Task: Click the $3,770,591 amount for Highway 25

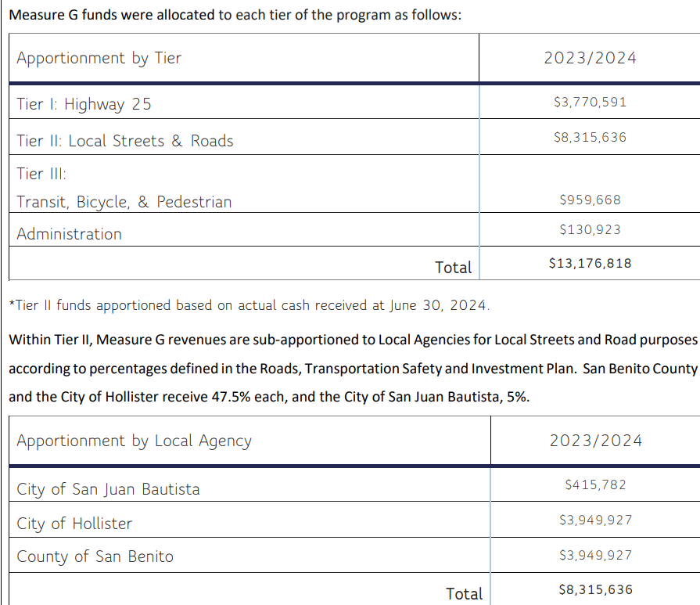Action: (589, 102)
